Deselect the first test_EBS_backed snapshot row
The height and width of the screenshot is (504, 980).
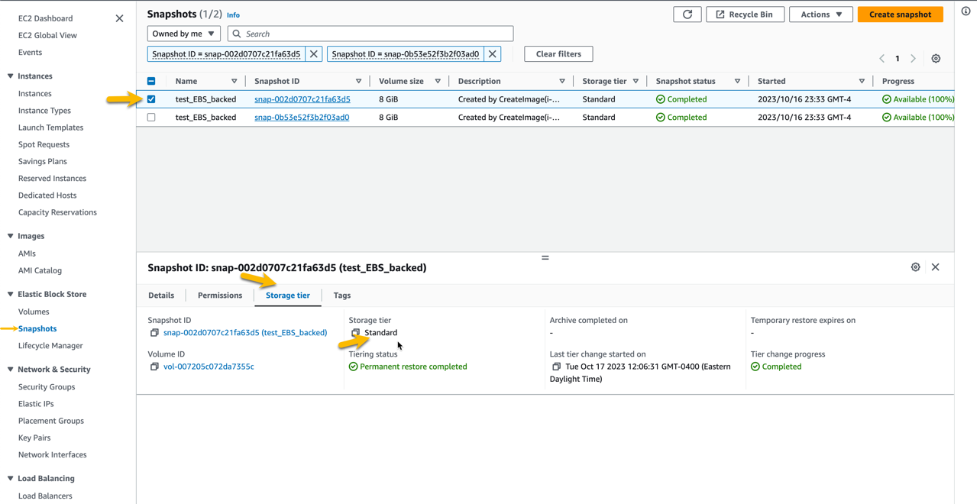coord(151,99)
